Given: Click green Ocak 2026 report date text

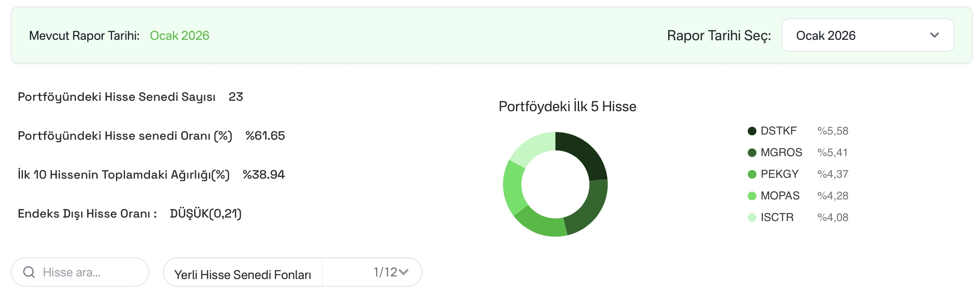Looking at the screenshot, I should [x=179, y=35].
